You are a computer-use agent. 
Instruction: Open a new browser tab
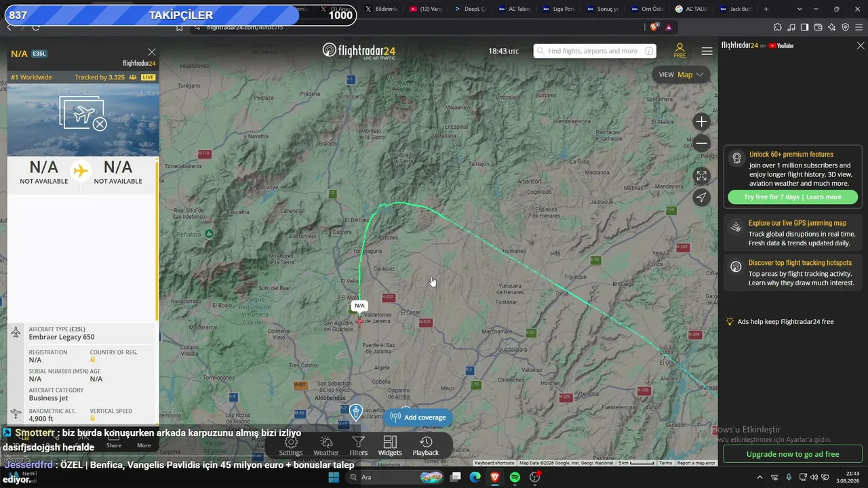[x=766, y=9]
